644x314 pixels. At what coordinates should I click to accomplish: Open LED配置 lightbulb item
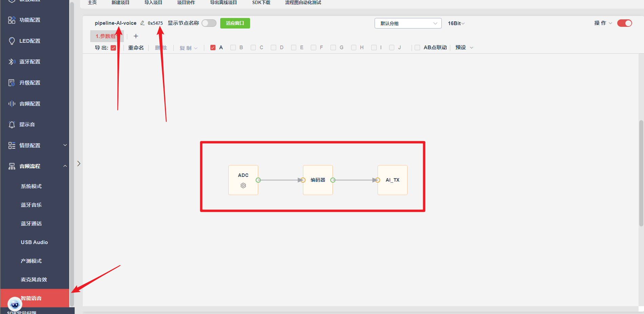[x=35, y=41]
